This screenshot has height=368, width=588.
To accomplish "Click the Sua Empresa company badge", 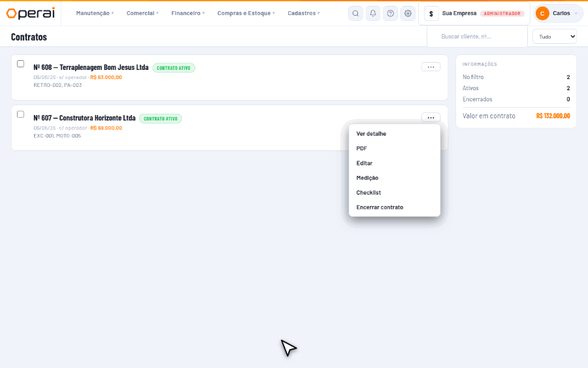I will pos(474,14).
